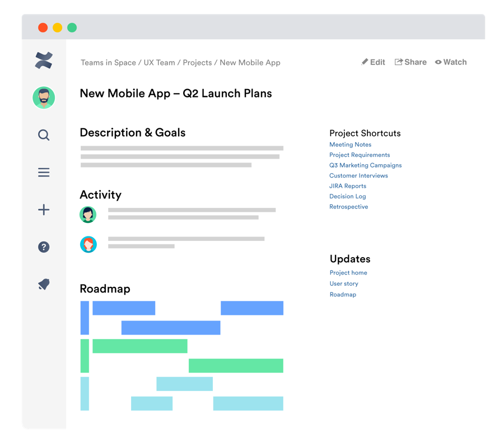Click the dark-haired woman activity avatar
Viewport: 504px width, 437px height.
[88, 215]
